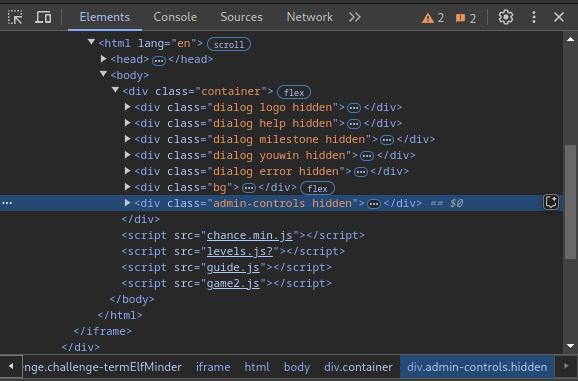
Task: Click the scrollbar down arrow
Action: 570,346
